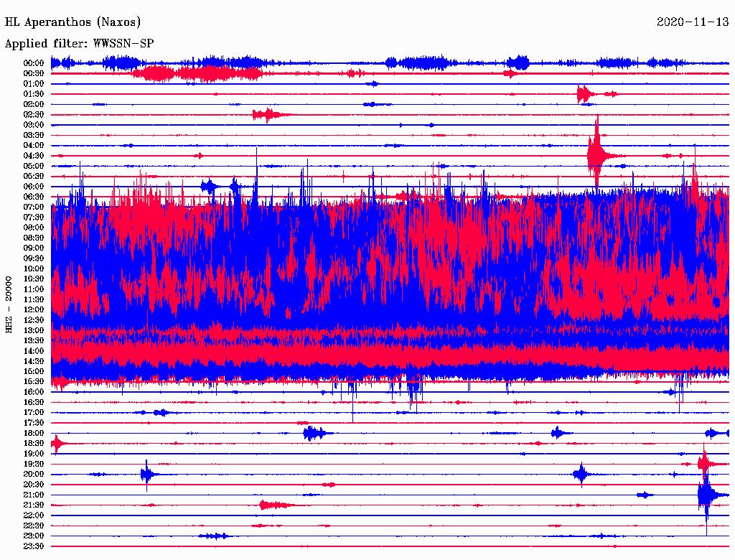Click the 14:30 time label
Viewport: 735px width, 560px height.
tap(34, 361)
